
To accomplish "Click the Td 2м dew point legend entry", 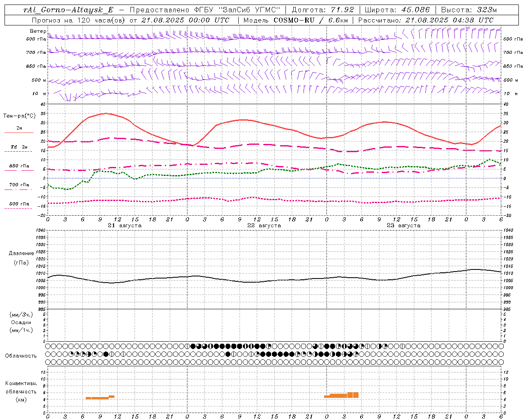I will click(x=19, y=147).
